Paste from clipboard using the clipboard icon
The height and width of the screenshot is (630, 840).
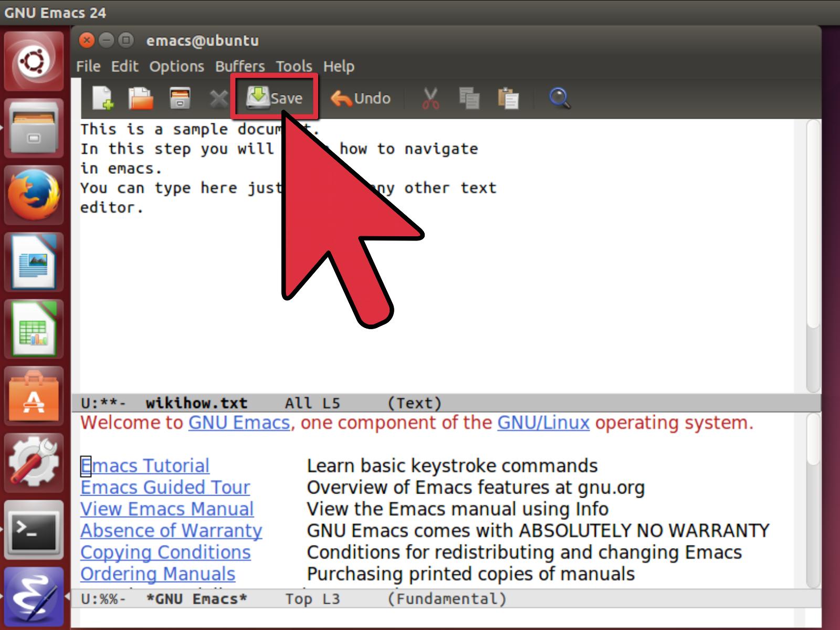point(508,98)
